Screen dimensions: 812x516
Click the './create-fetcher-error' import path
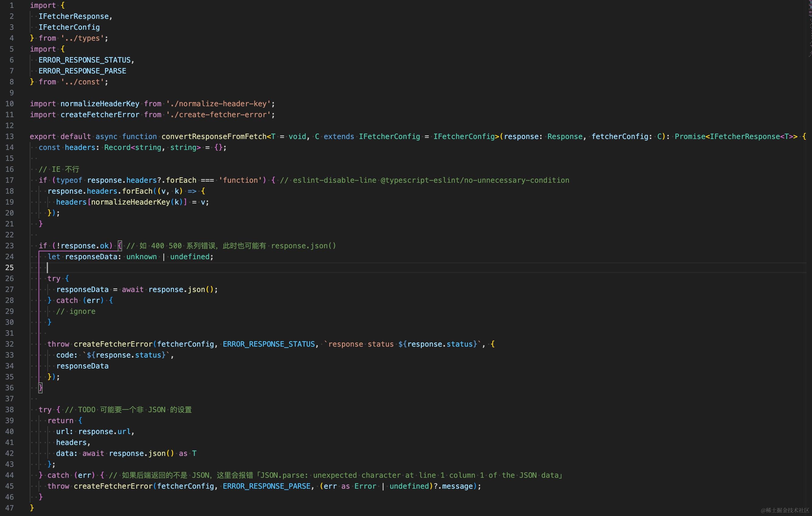click(218, 115)
